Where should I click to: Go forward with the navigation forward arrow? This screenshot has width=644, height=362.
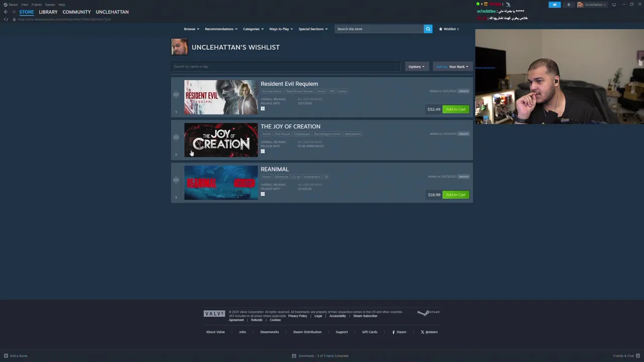tap(13, 12)
